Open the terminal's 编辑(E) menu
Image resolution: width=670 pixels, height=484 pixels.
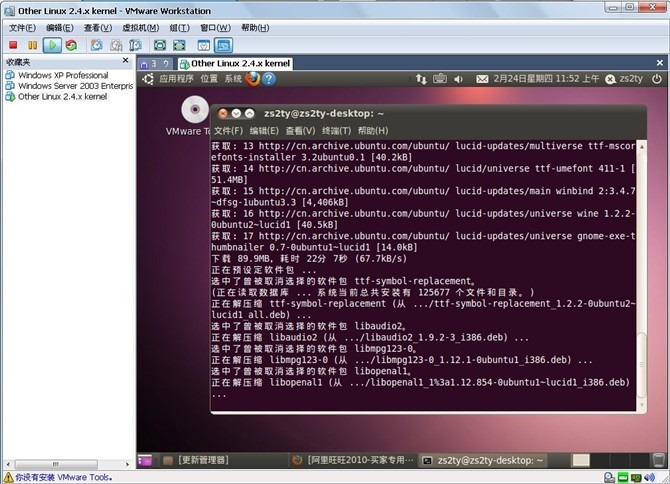264,131
